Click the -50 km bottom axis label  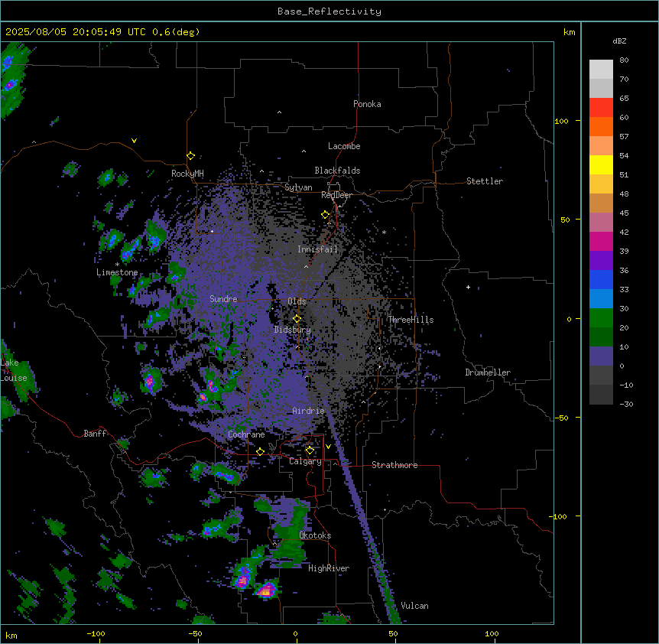[195, 633]
